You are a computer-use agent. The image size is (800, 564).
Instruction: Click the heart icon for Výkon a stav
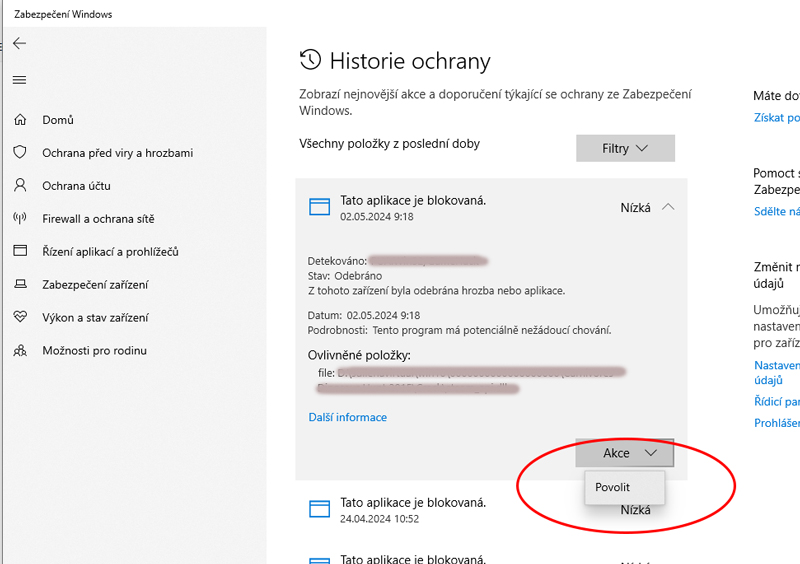pyautogui.click(x=20, y=317)
